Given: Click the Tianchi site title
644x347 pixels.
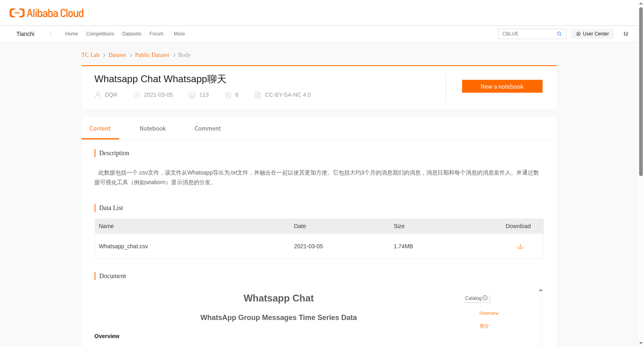Looking at the screenshot, I should (x=25, y=34).
